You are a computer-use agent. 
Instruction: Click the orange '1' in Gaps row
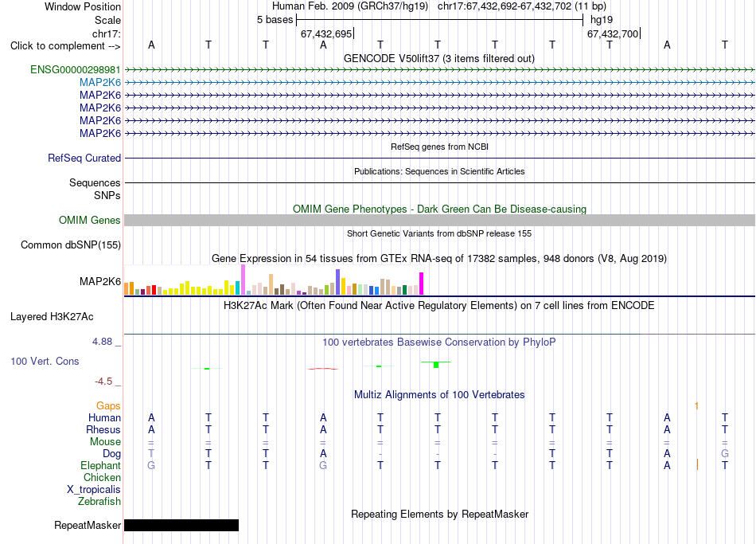pos(696,406)
